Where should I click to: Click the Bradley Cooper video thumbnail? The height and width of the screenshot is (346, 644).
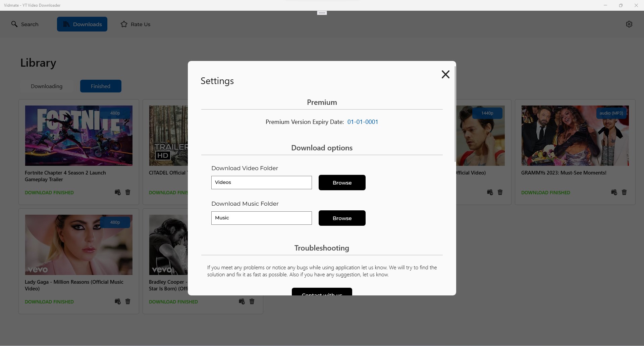point(168,245)
